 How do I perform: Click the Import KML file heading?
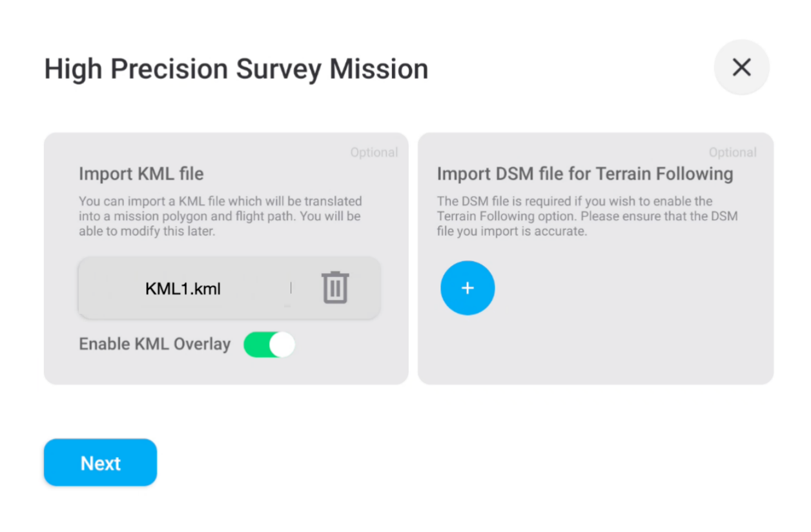pyautogui.click(x=141, y=174)
